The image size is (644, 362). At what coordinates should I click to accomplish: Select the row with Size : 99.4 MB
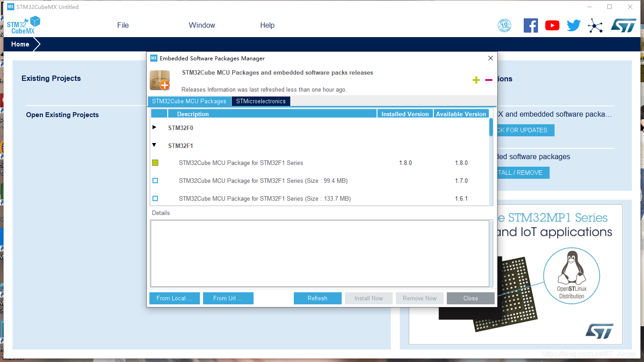[x=320, y=181]
